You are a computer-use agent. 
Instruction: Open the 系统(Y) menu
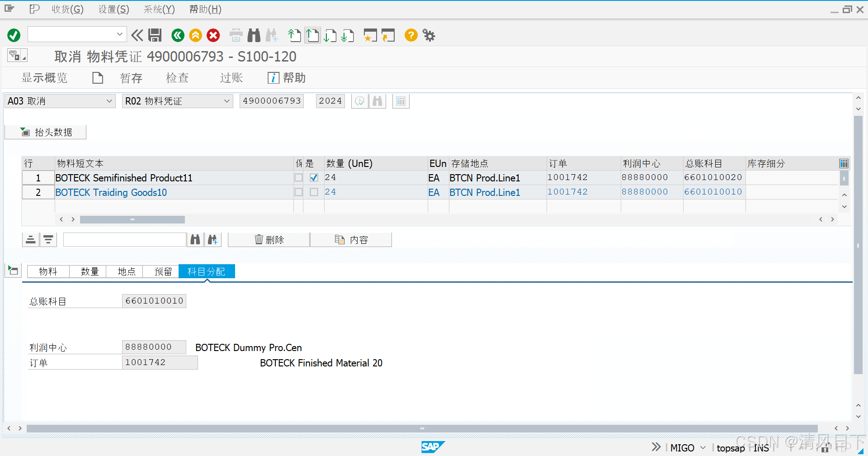(x=159, y=9)
